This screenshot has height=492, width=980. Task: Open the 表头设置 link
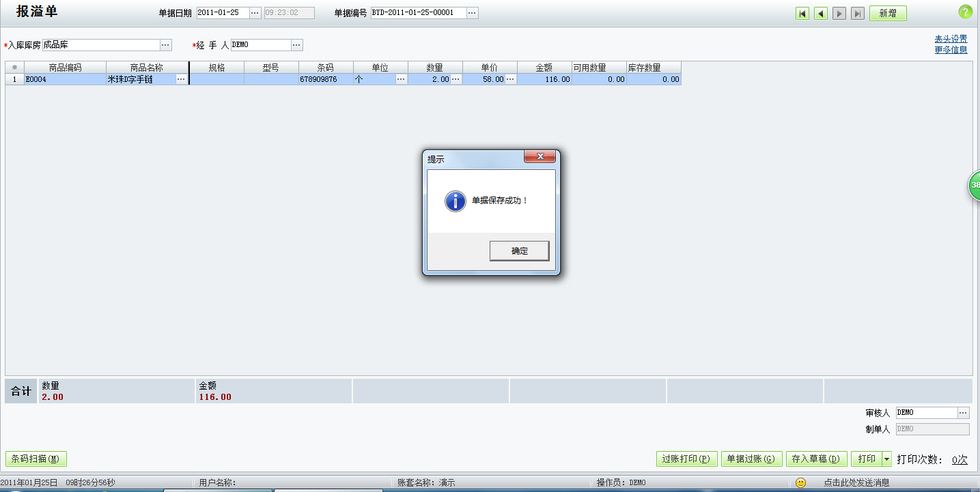click(951, 39)
